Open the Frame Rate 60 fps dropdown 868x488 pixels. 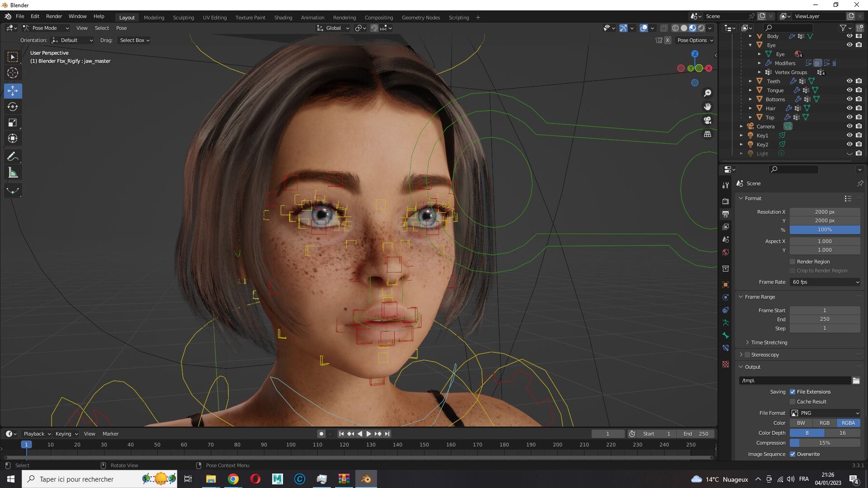click(x=825, y=282)
